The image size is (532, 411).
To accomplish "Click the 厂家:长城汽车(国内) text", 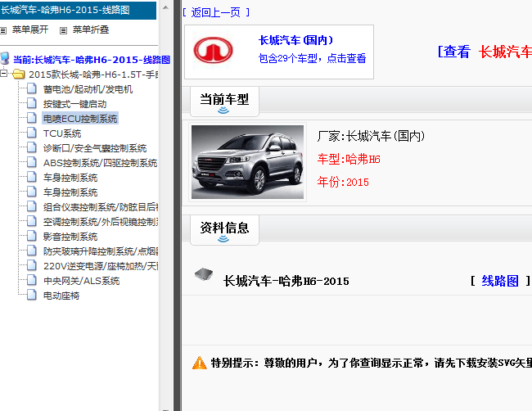I will pos(371,136).
